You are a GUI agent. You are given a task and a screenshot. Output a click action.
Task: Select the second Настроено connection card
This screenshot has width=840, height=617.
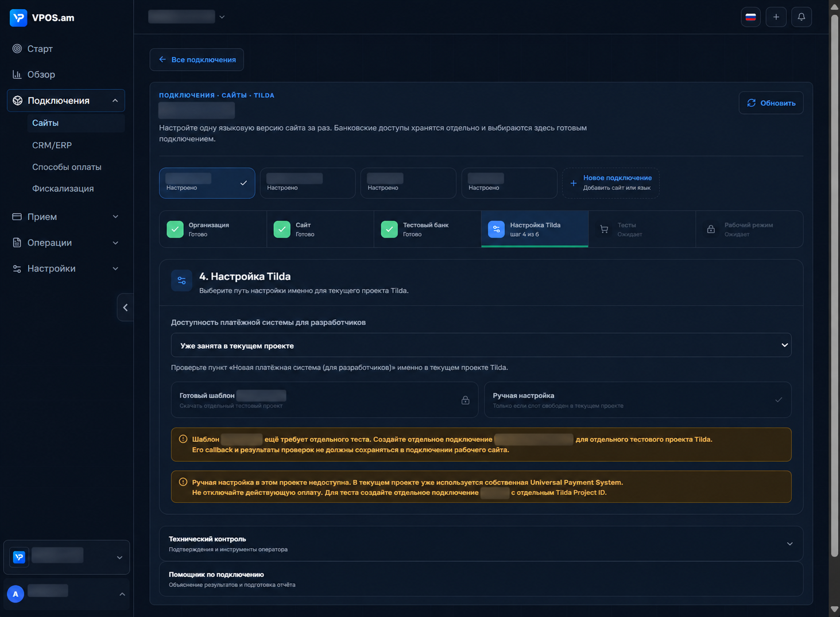point(308,183)
